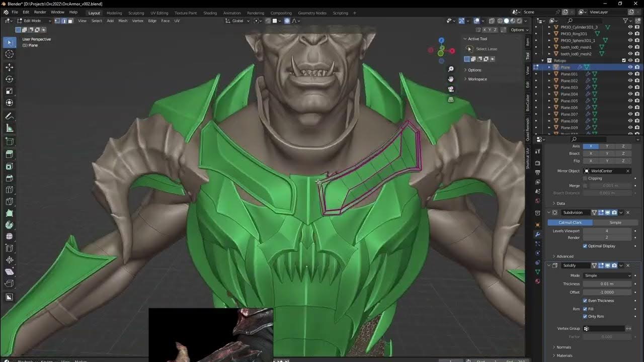Open the Modifier properties wrench tab
This screenshot has height=362, width=644.
point(538,234)
